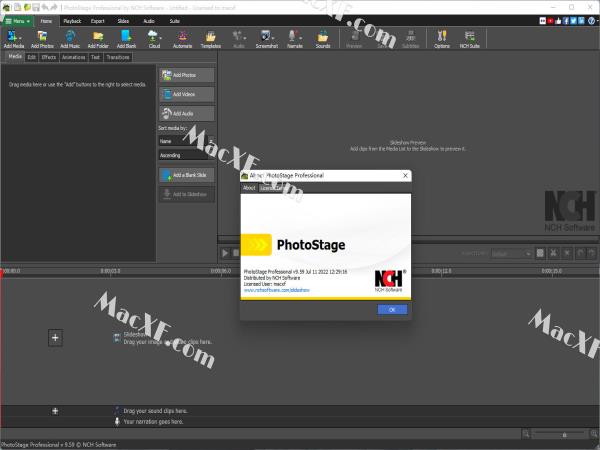
Task: Open the Cloud toolbar icon
Action: pos(153,39)
